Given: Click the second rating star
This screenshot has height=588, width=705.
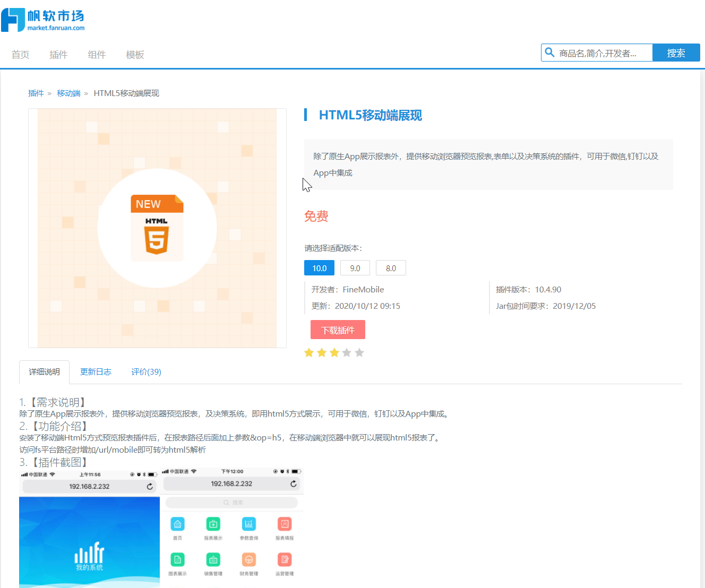Looking at the screenshot, I should (322, 353).
